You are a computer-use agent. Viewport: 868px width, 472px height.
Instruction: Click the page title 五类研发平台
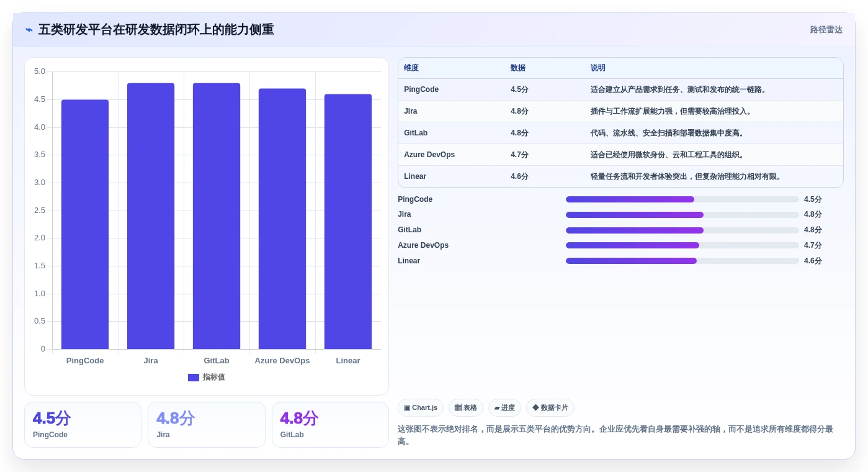(x=156, y=30)
